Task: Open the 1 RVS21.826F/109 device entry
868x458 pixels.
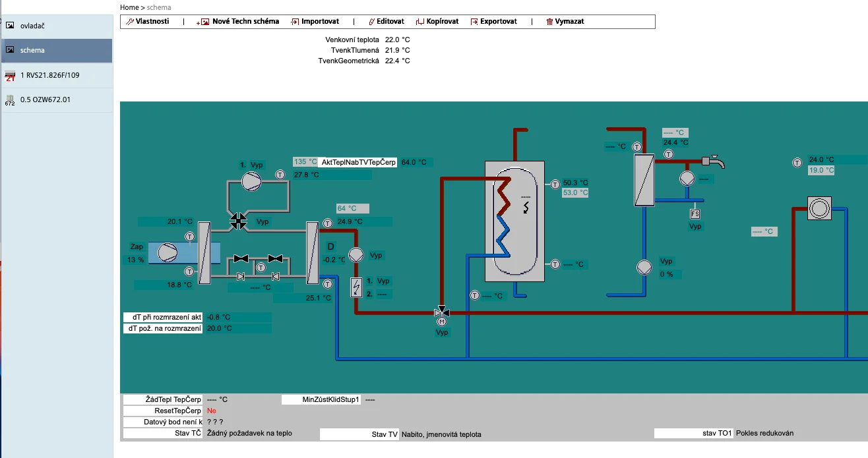Action: pyautogui.click(x=56, y=75)
